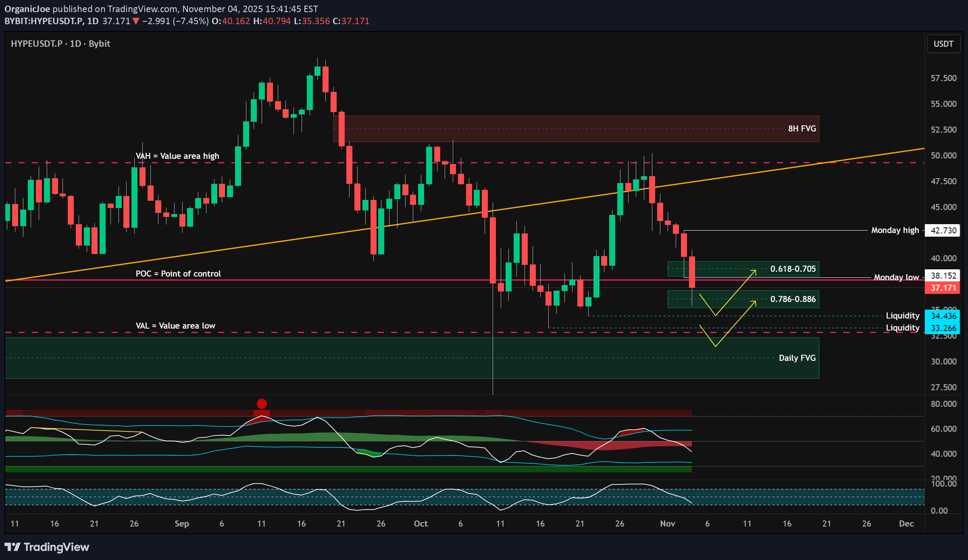
Task: Click the 8H FVG zone label
Action: (x=801, y=129)
